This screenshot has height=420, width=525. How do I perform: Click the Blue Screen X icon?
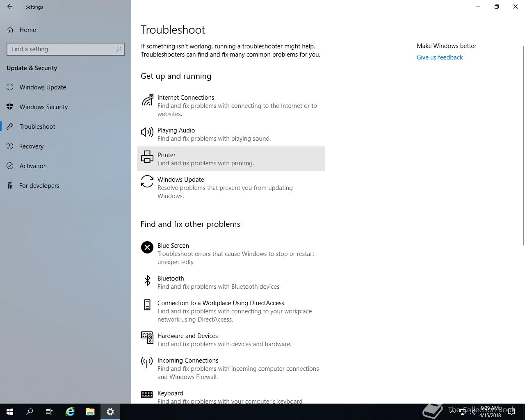coord(147,247)
